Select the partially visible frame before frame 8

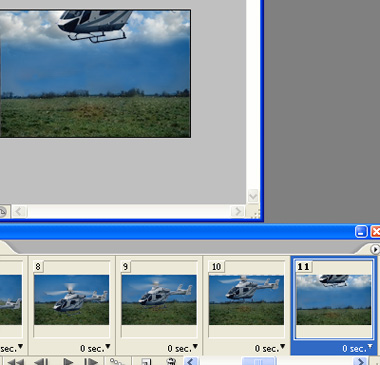point(11,300)
